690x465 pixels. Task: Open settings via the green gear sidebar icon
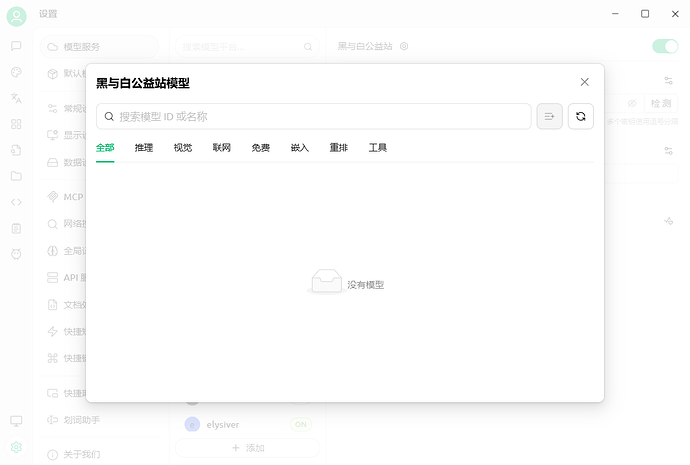pyautogui.click(x=16, y=447)
